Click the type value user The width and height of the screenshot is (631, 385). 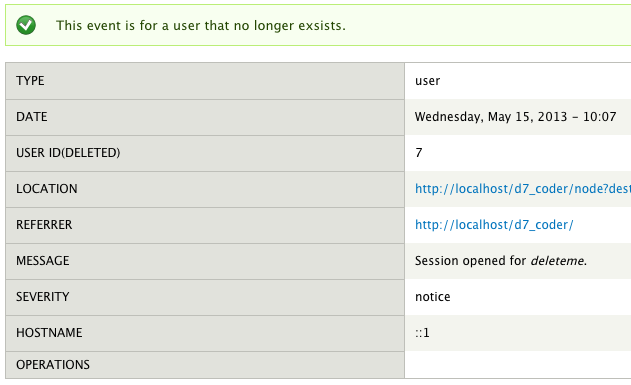coord(428,81)
